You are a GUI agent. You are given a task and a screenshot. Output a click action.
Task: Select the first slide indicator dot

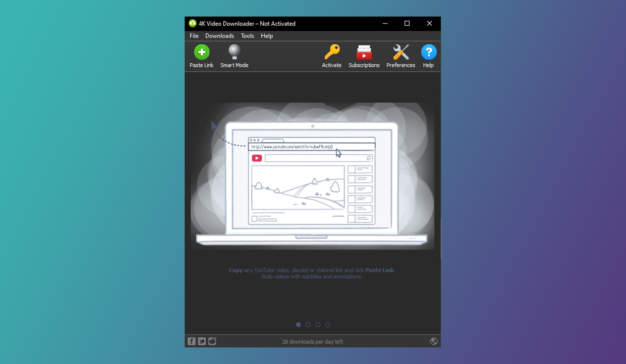point(298,325)
